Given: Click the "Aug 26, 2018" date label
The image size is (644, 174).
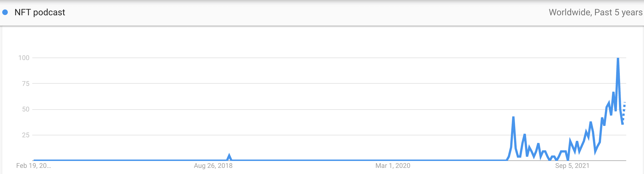Looking at the screenshot, I should click(x=213, y=166).
